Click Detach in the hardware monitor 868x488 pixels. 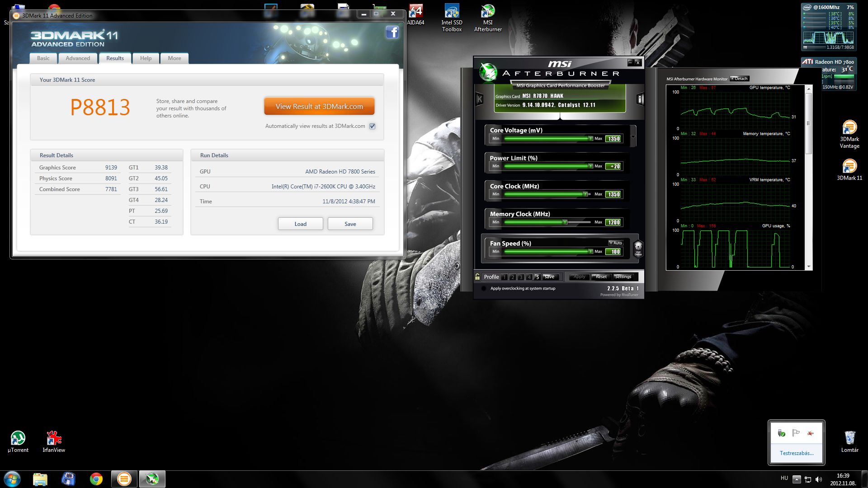point(739,79)
